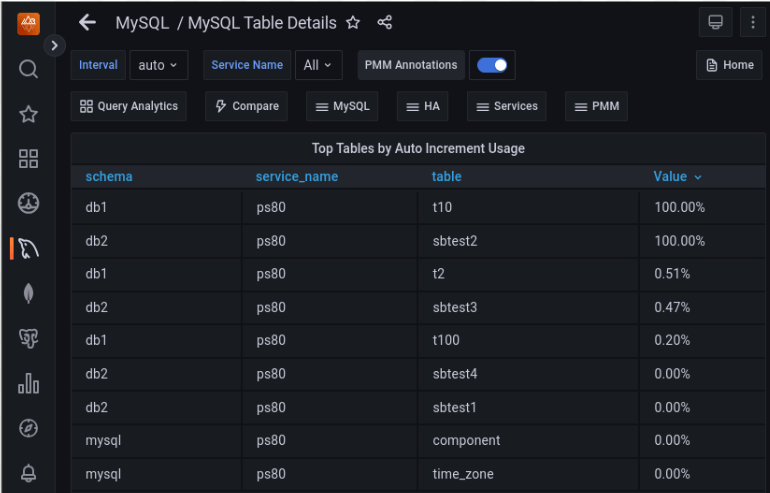Open the MySQL dashboards menu
This screenshot has width=770, height=493.
342,106
